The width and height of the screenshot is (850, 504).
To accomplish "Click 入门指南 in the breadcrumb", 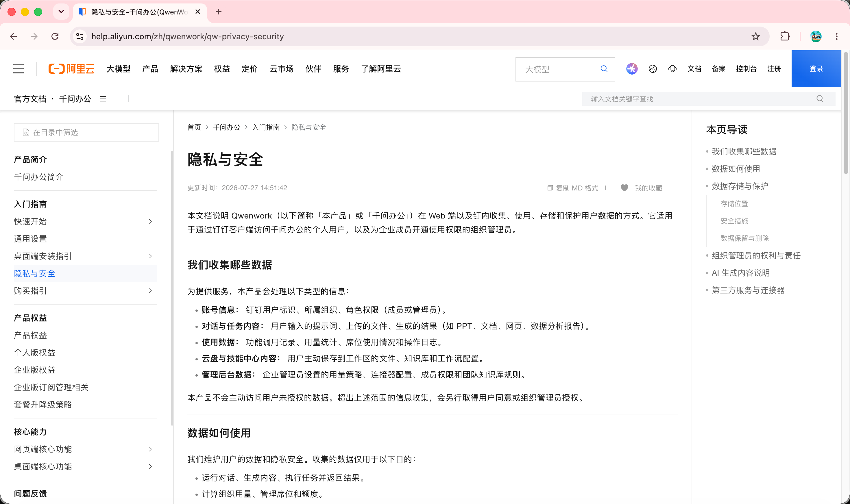I will click(x=266, y=127).
